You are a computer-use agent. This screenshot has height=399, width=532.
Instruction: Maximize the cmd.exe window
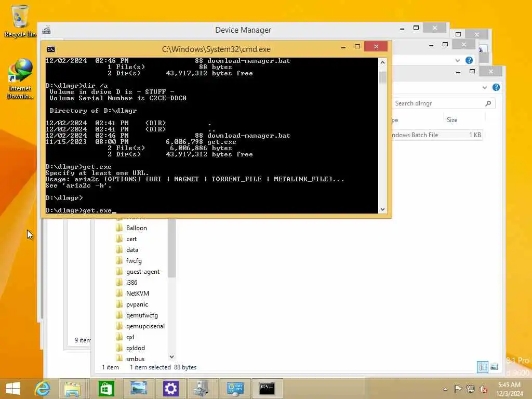(x=357, y=46)
